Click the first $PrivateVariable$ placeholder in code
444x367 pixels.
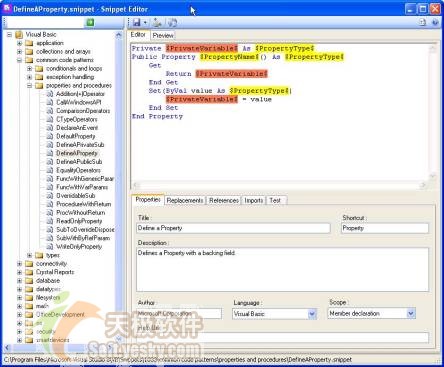tap(202, 48)
